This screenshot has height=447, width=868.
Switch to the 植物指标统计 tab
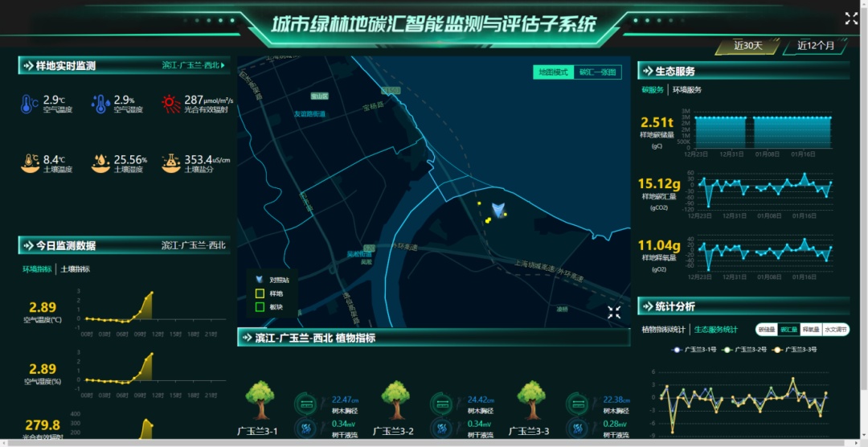click(663, 330)
